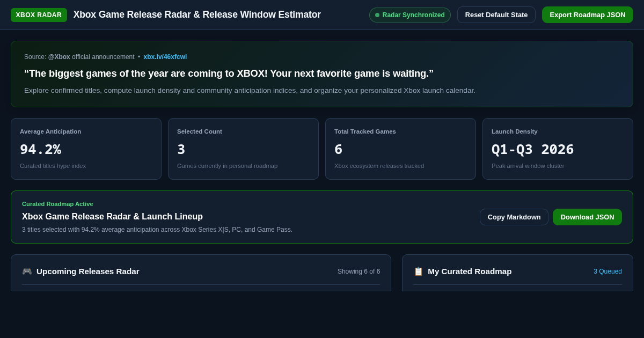This screenshot has height=338, width=644.
Task: Click the XBOX RADAR logo badge
Action: click(39, 15)
